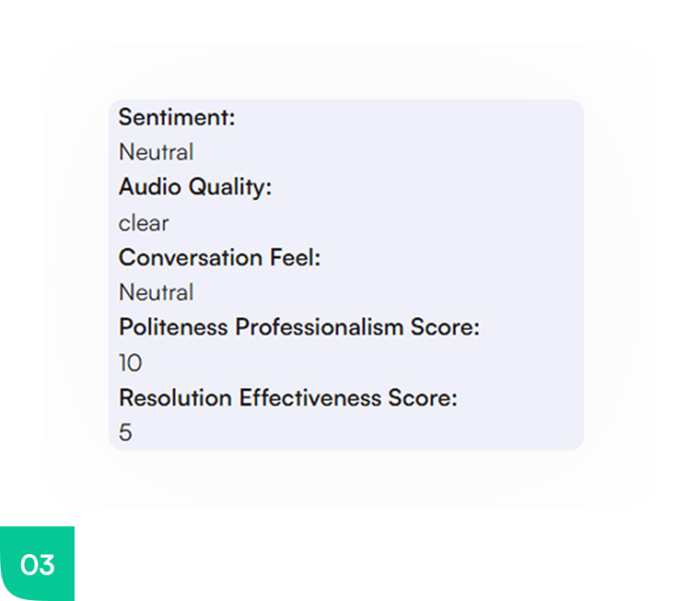Click the word Score after Professionalism

pyautogui.click(x=445, y=327)
